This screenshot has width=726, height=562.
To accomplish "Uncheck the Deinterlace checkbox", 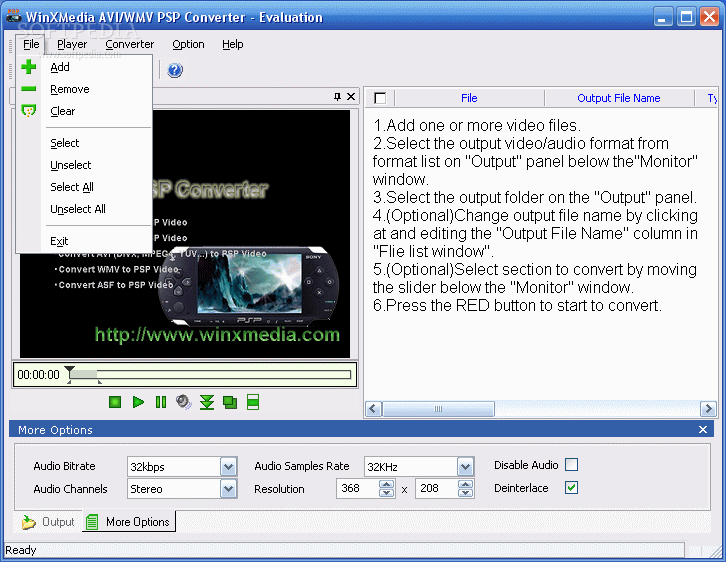I will click(572, 487).
